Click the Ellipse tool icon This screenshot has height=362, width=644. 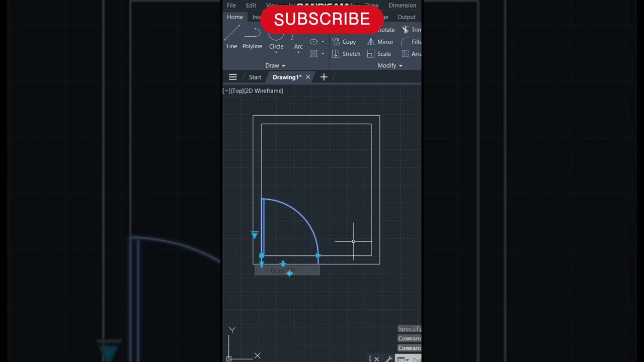(x=313, y=42)
